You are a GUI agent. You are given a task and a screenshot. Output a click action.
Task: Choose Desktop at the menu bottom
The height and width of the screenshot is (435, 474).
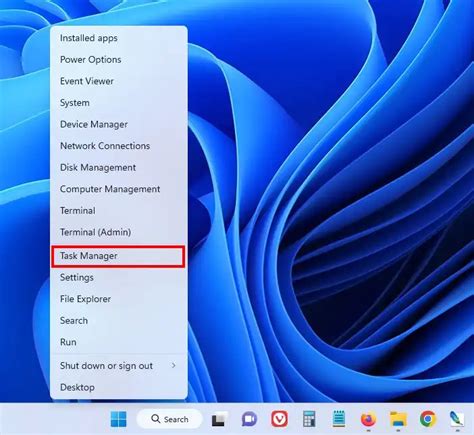tap(119, 387)
